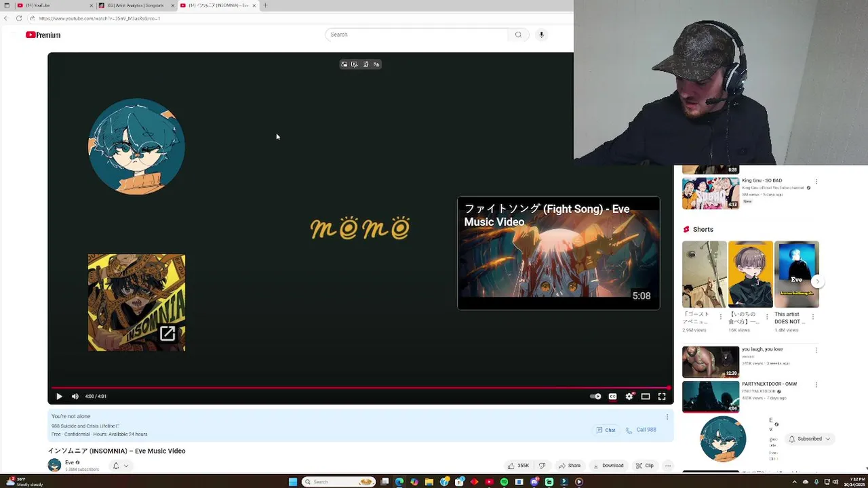Open the more actions menu beside Clip
Screen dimensions: 868x488
point(667,466)
